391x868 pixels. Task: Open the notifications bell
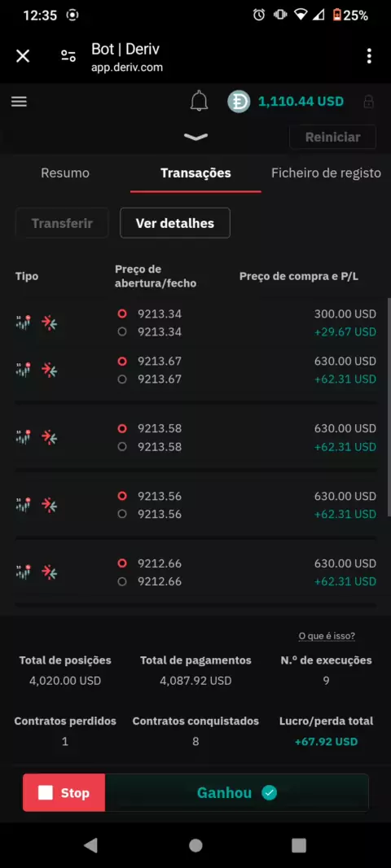(199, 101)
